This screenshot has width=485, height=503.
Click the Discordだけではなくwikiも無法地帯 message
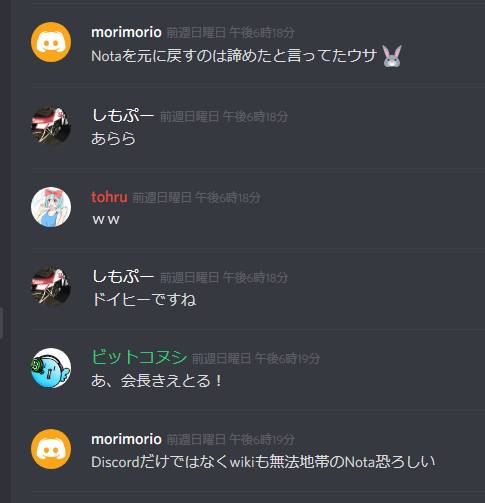coord(263,462)
